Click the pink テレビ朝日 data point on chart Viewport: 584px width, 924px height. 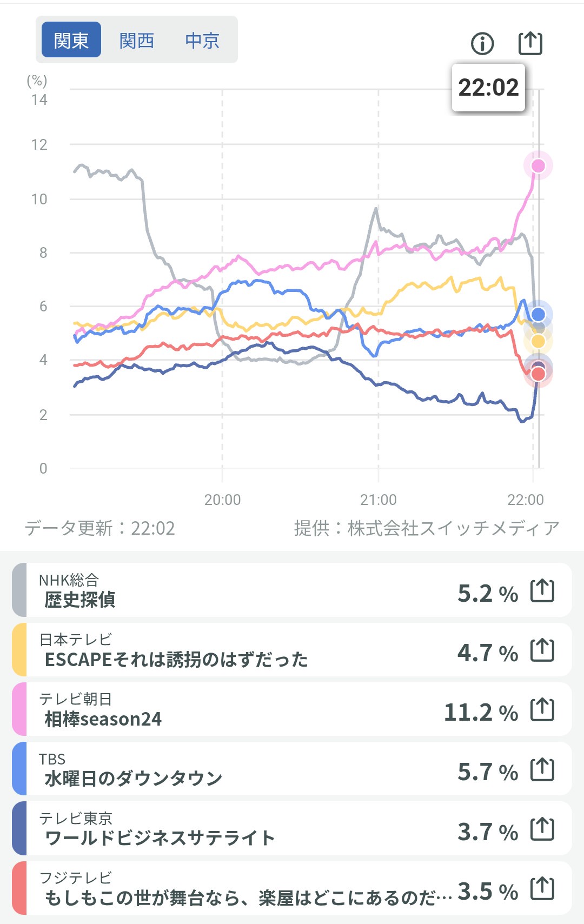tap(538, 165)
